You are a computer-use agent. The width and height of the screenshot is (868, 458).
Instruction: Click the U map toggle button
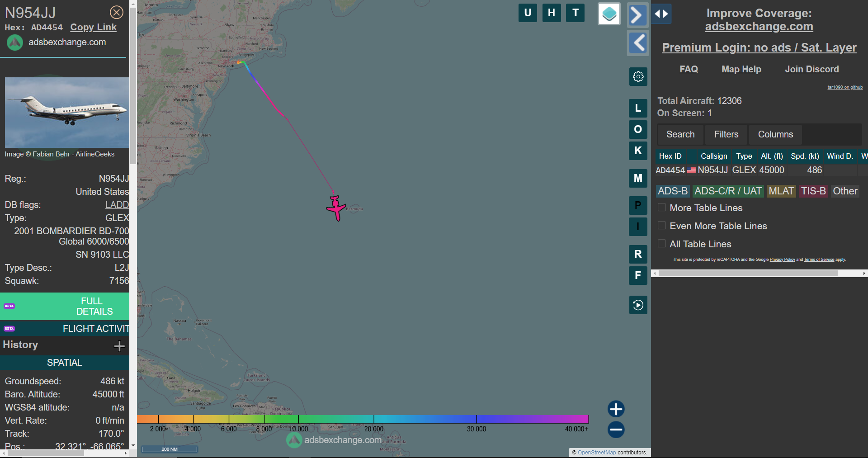(528, 13)
